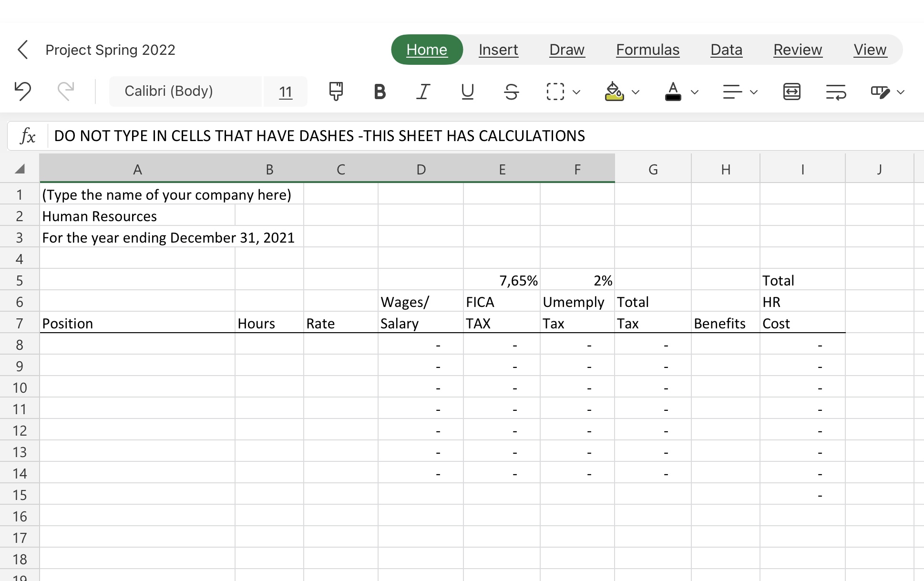Click the font size 11 box

click(285, 91)
